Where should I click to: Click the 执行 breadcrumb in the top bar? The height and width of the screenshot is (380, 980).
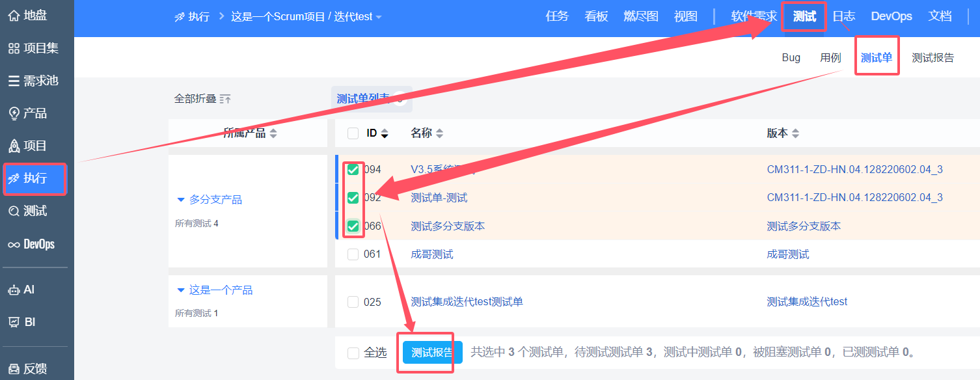pyautogui.click(x=192, y=17)
